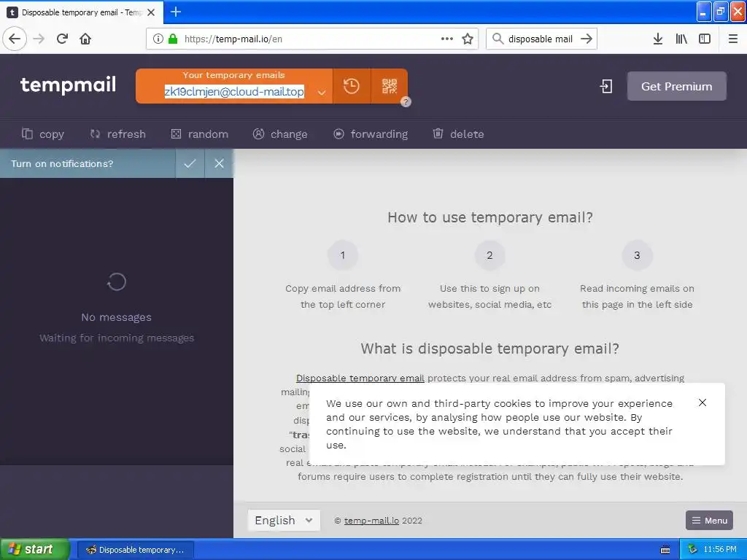Bookmark this page with the star icon

[468, 39]
